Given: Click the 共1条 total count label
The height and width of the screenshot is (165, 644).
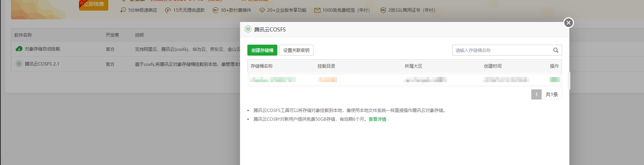Looking at the screenshot, I should pyautogui.click(x=552, y=94).
